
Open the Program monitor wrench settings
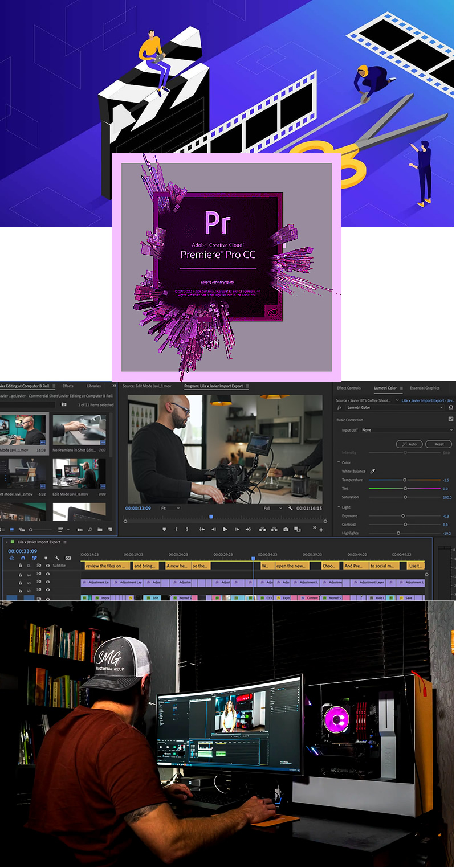[290, 508]
